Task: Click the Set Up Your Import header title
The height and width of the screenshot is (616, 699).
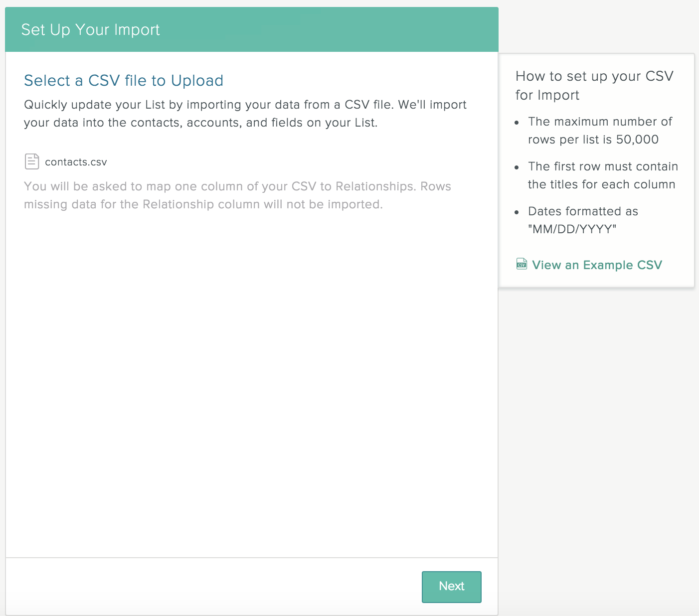Action: 90,30
